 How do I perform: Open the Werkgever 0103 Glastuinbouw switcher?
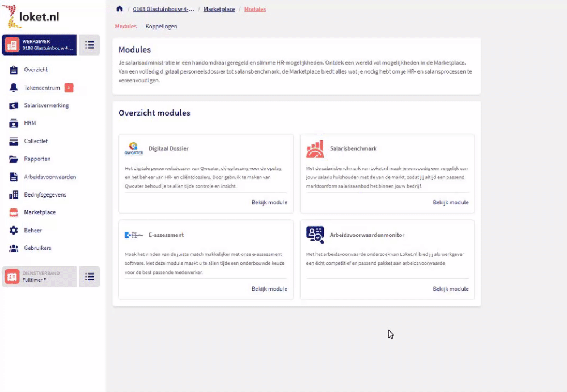[39, 45]
